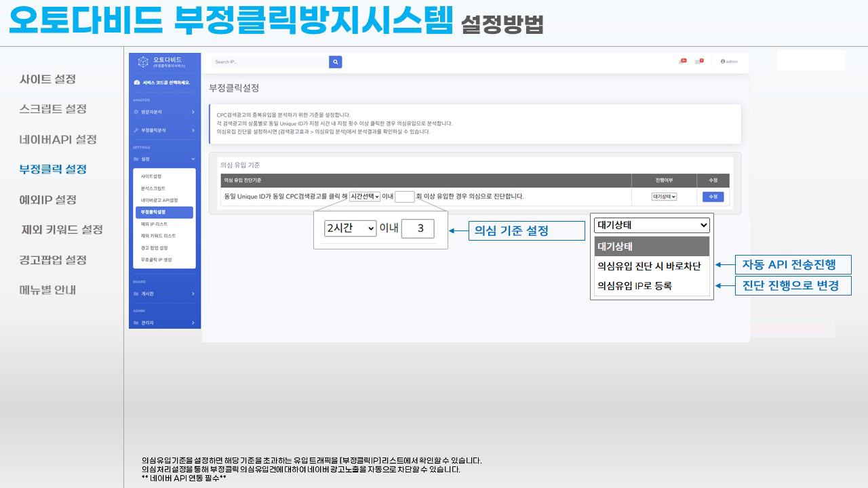The width and height of the screenshot is (868, 488).
Task: Open the 시간선택 dropdown in the table row
Action: pyautogui.click(x=365, y=197)
